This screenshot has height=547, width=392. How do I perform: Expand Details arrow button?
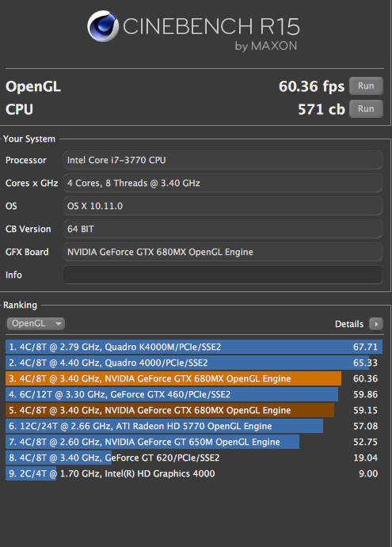[x=376, y=324]
